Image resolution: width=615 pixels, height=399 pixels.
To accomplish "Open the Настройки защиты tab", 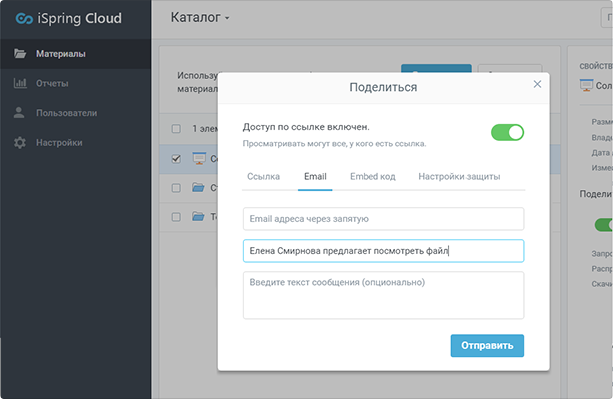I will pos(459,177).
